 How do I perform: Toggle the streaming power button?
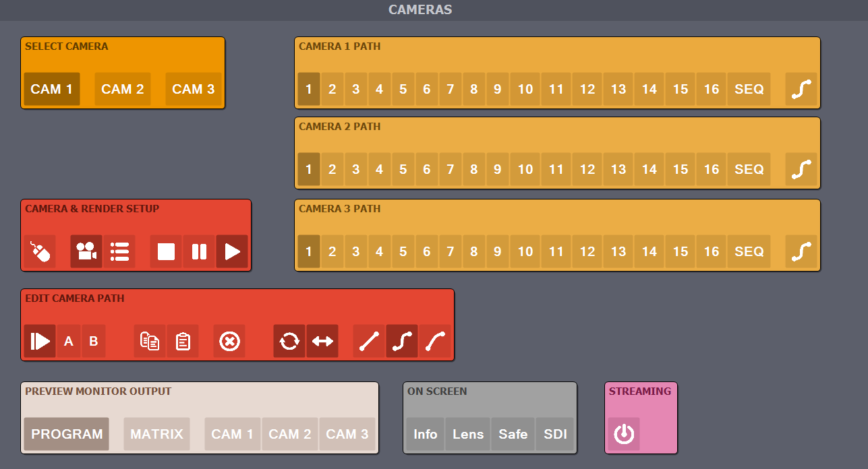click(624, 434)
